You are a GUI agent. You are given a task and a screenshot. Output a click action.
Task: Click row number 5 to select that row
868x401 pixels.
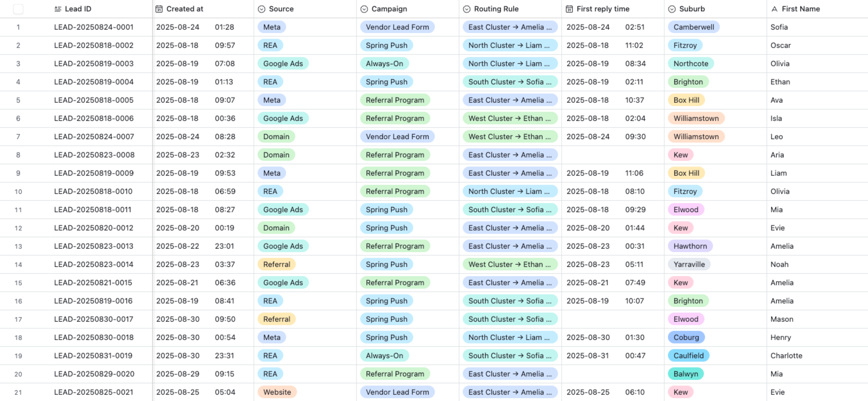coord(18,100)
